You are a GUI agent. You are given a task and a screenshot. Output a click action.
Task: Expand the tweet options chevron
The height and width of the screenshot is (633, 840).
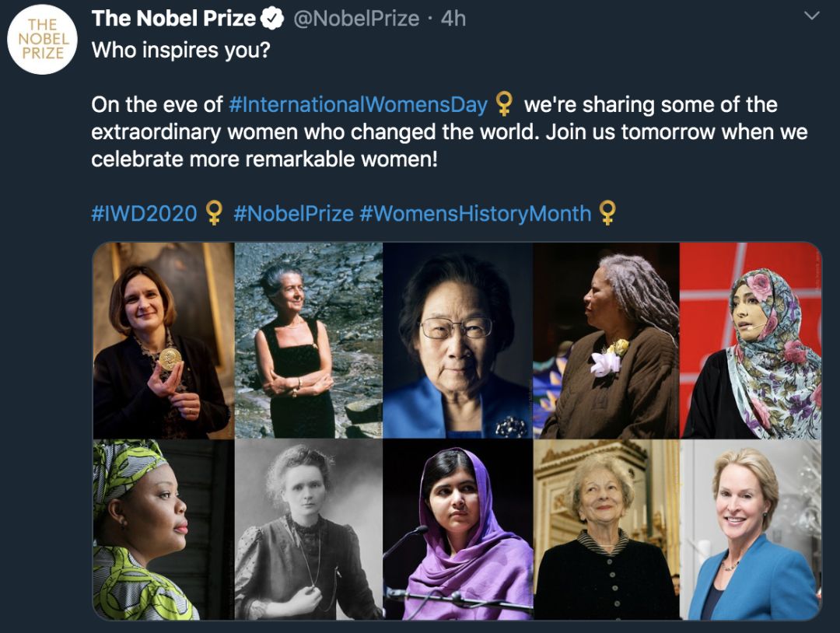811,16
